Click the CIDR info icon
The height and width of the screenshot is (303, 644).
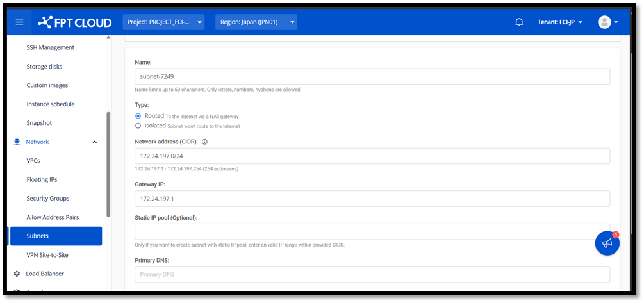204,142
